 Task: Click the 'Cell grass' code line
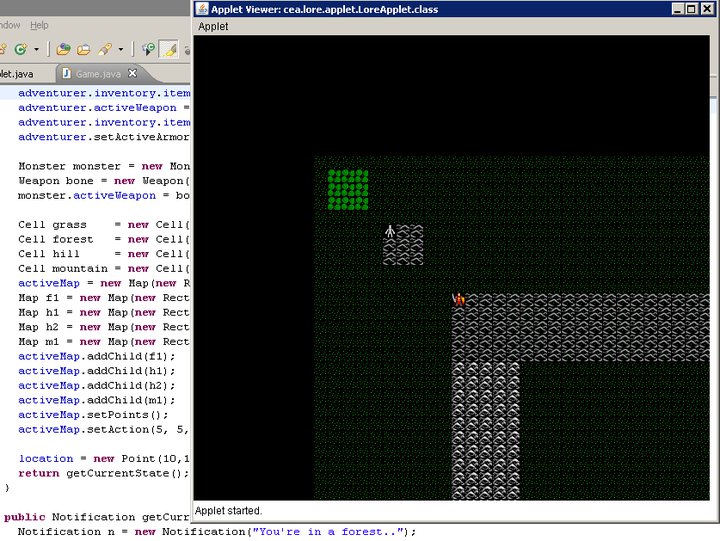click(x=104, y=225)
